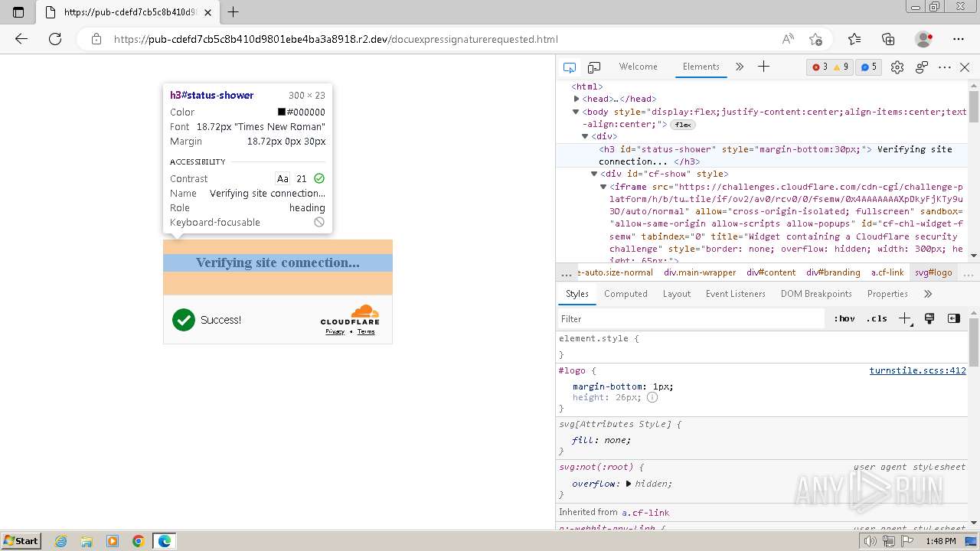Focus the Styles filter field
The image size is (980, 551).
[691, 318]
